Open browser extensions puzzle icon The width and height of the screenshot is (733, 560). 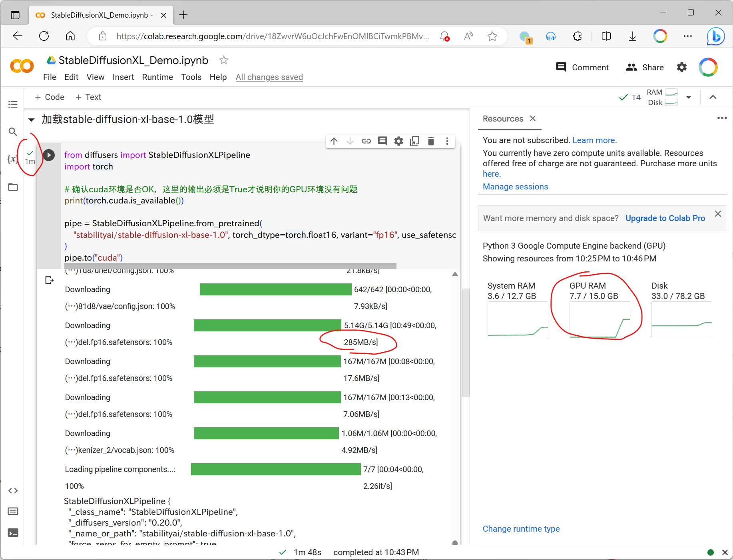tap(577, 36)
